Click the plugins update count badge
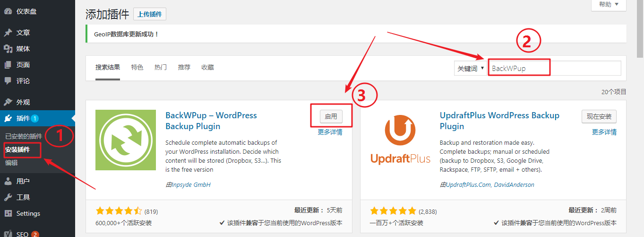The image size is (644, 237). (x=35, y=118)
